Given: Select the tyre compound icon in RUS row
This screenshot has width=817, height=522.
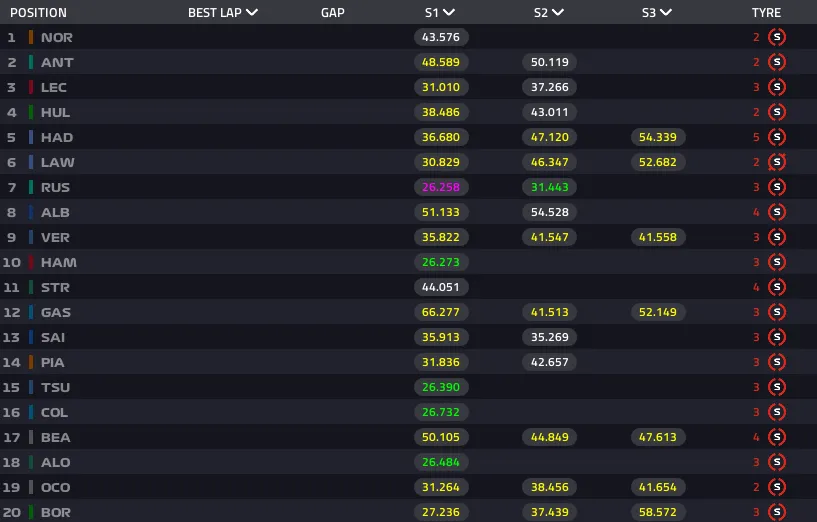Looking at the screenshot, I should click(777, 187).
